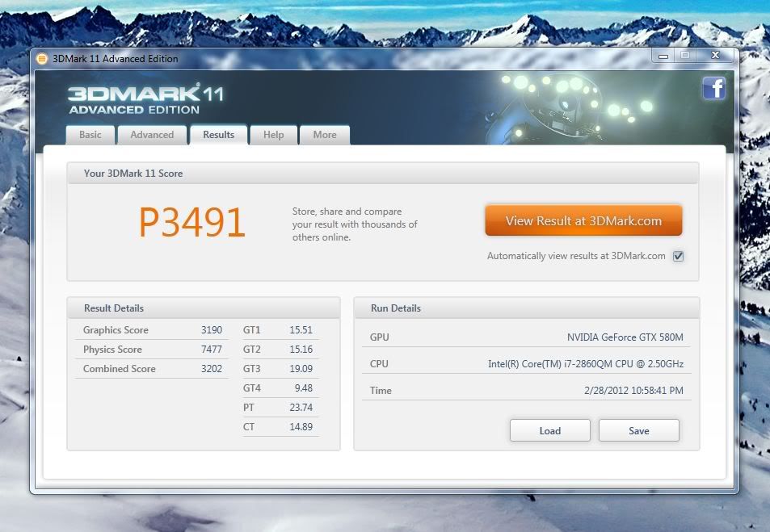Open the More tab
The width and height of the screenshot is (770, 532).
[325, 135]
